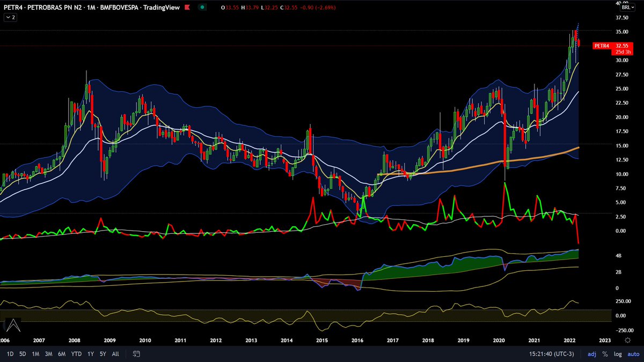The height and width of the screenshot is (362, 644).
Task: Open the timezone 15:21:40 (UTC-3) menu
Action: coord(553,354)
